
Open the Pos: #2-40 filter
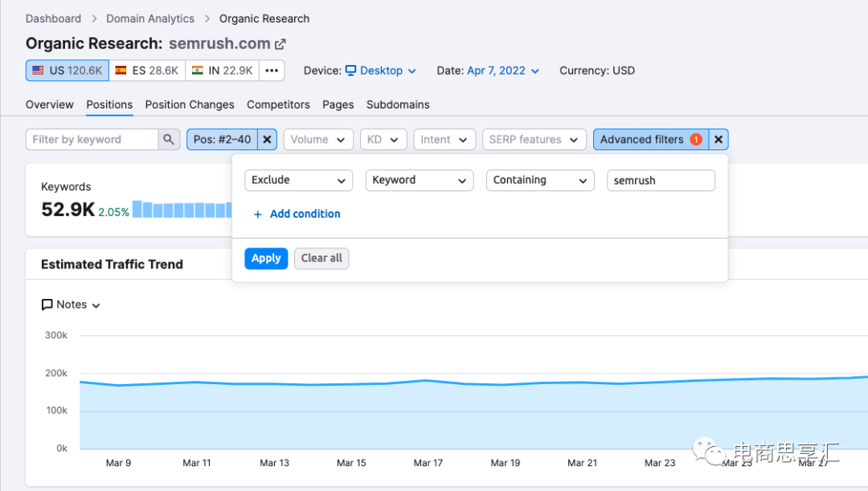pos(222,140)
